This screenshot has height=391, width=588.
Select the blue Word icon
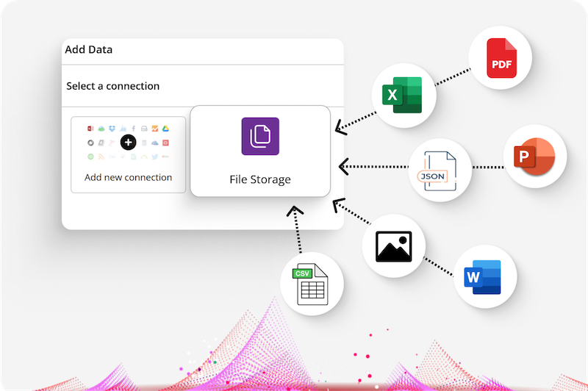click(x=482, y=277)
